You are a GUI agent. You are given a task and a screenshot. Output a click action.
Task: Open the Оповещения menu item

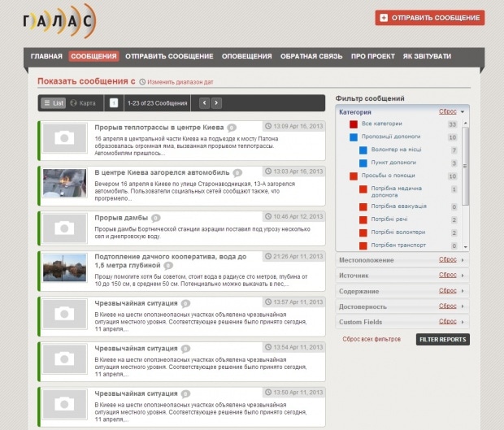[x=246, y=56]
